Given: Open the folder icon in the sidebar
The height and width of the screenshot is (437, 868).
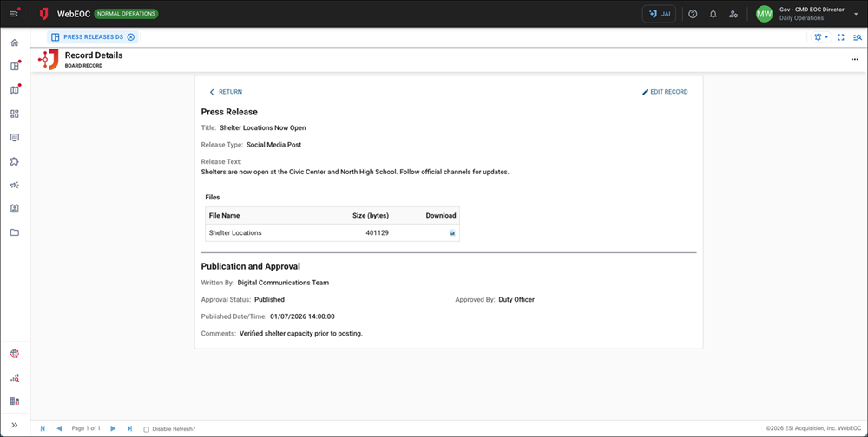Looking at the screenshot, I should pos(14,232).
